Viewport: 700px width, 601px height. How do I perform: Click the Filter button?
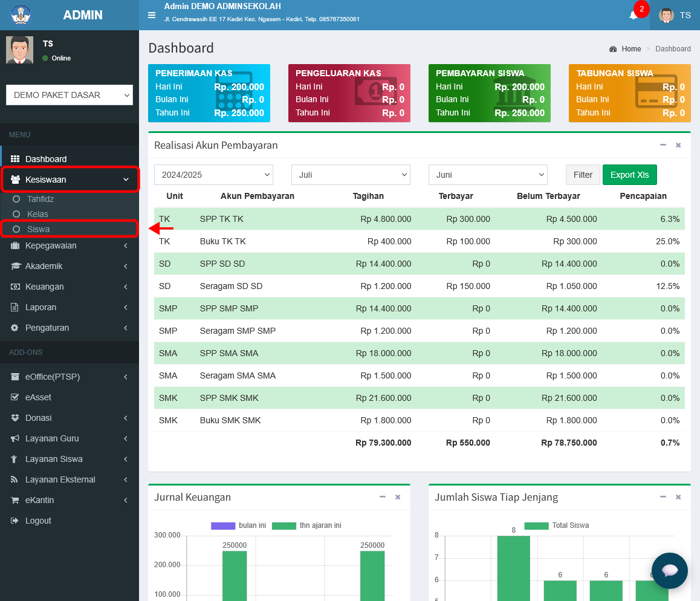(x=583, y=175)
